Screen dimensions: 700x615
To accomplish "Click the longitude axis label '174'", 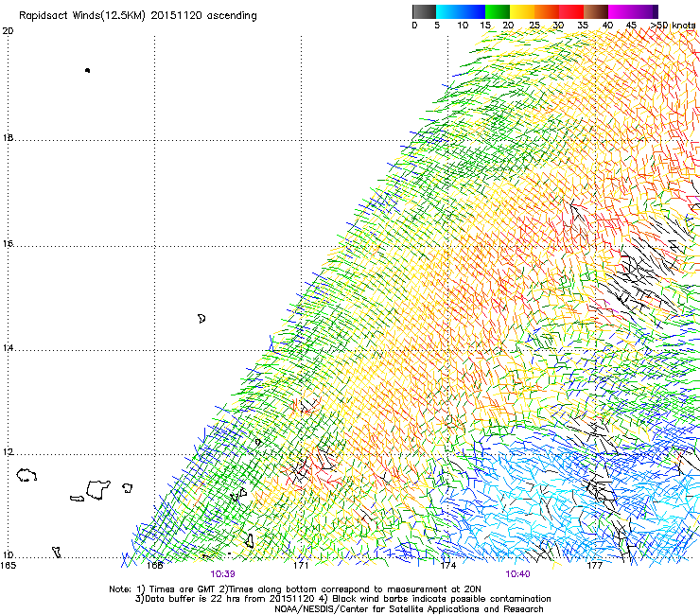I will point(447,566).
